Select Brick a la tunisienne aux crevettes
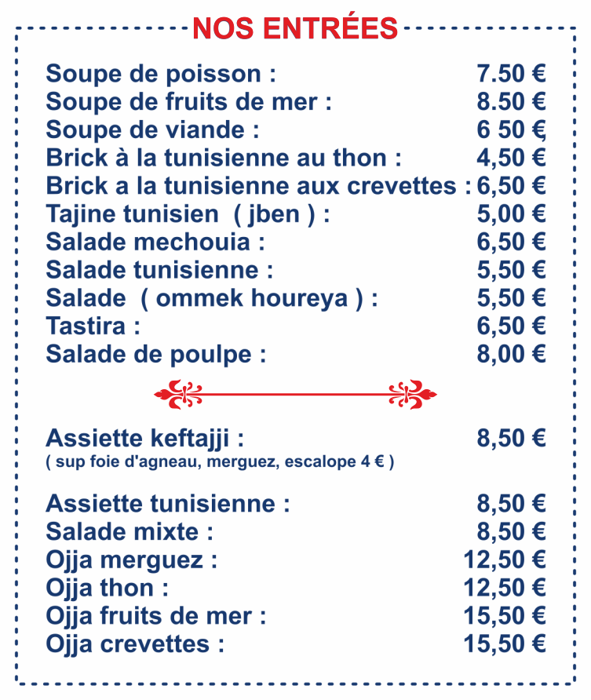The image size is (591, 700). pos(295,186)
